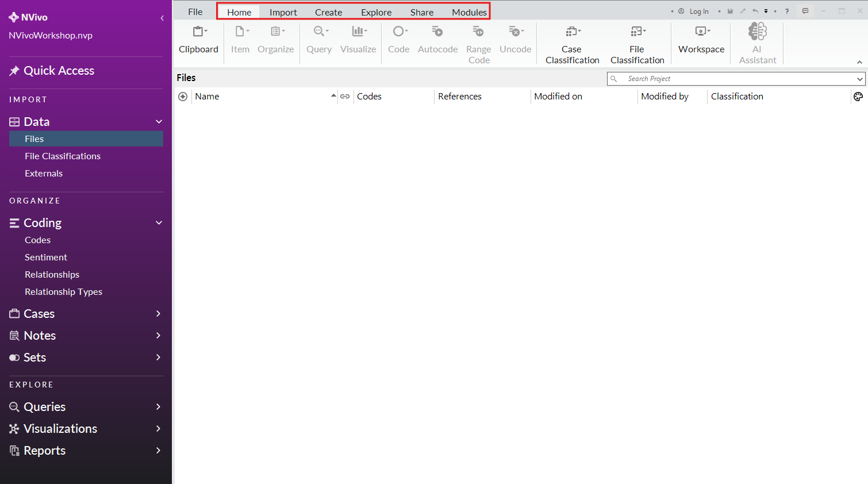Click the pencil edit icon in title bar
Image resolution: width=868 pixels, height=484 pixels.
pyautogui.click(x=743, y=11)
